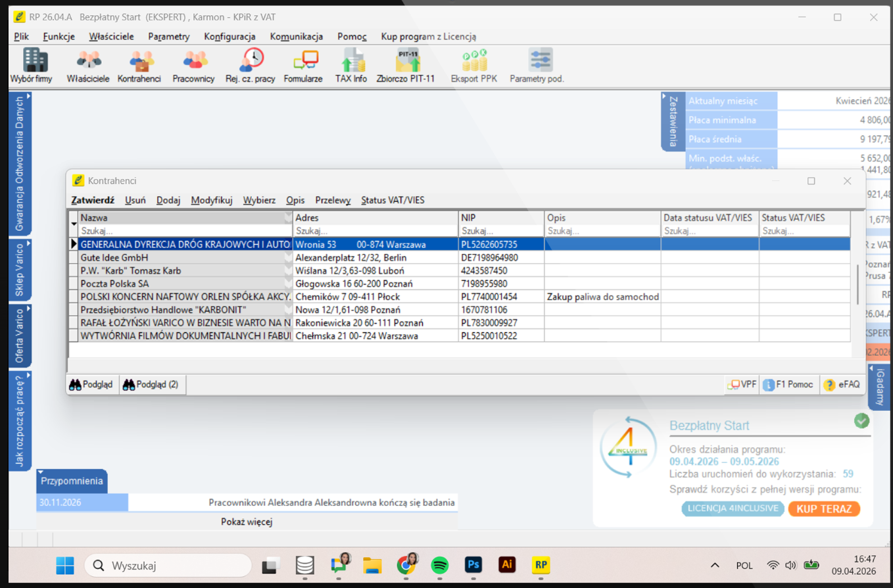This screenshot has width=893, height=588.
Task: Click the Podgląd (2) binoculars button
Action: coord(151,385)
